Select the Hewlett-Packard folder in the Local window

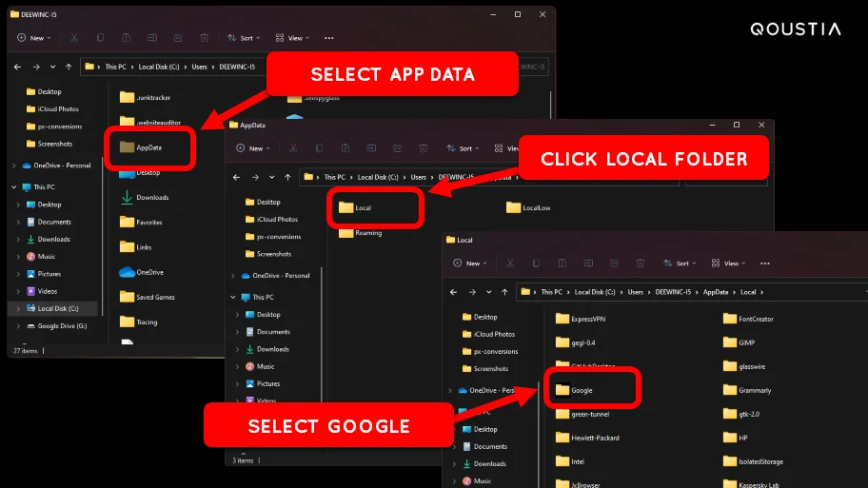coord(587,439)
